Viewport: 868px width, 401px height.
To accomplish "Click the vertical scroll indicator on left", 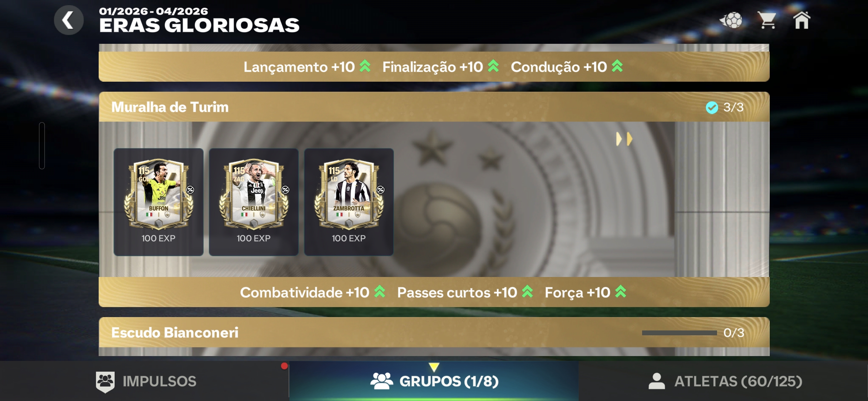I will point(42,146).
